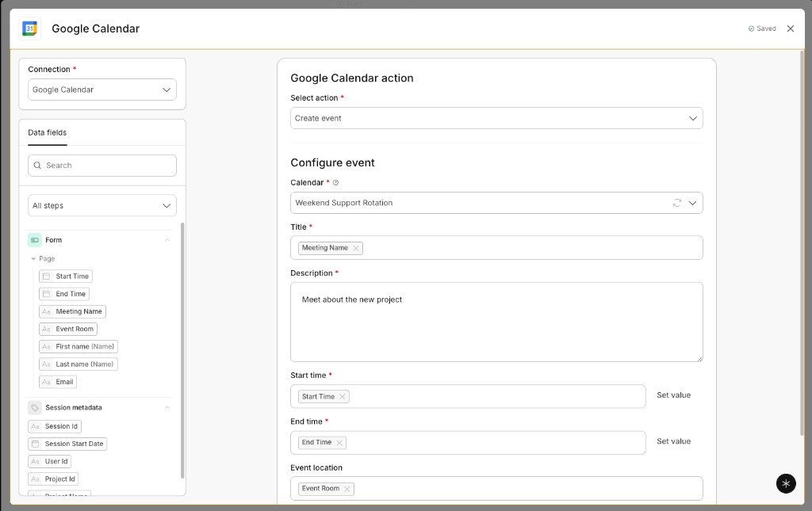Remove End Time chip from End time
The height and width of the screenshot is (511, 812).
(x=339, y=443)
